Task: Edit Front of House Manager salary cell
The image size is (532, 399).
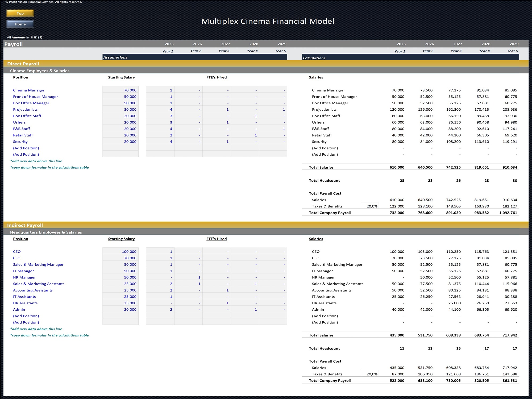Action: point(120,97)
